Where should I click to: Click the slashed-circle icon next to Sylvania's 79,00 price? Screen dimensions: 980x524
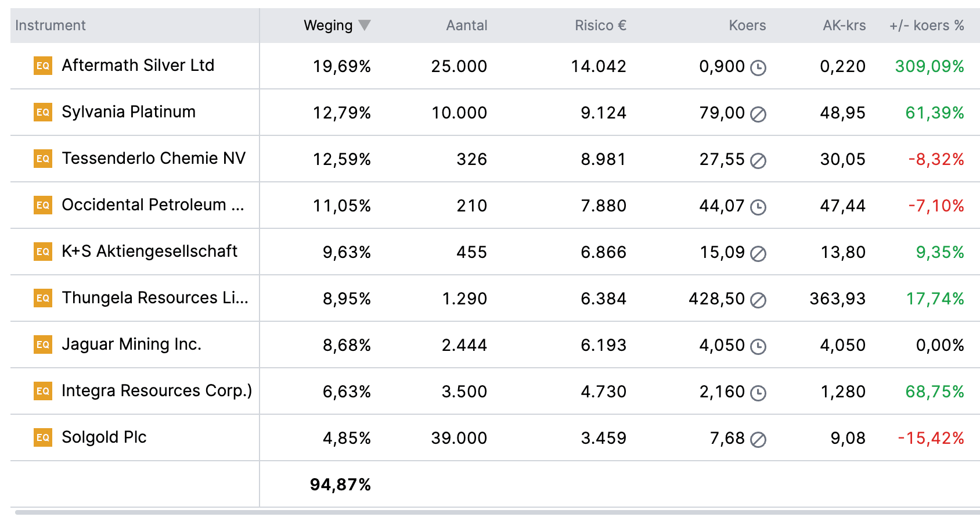758,114
